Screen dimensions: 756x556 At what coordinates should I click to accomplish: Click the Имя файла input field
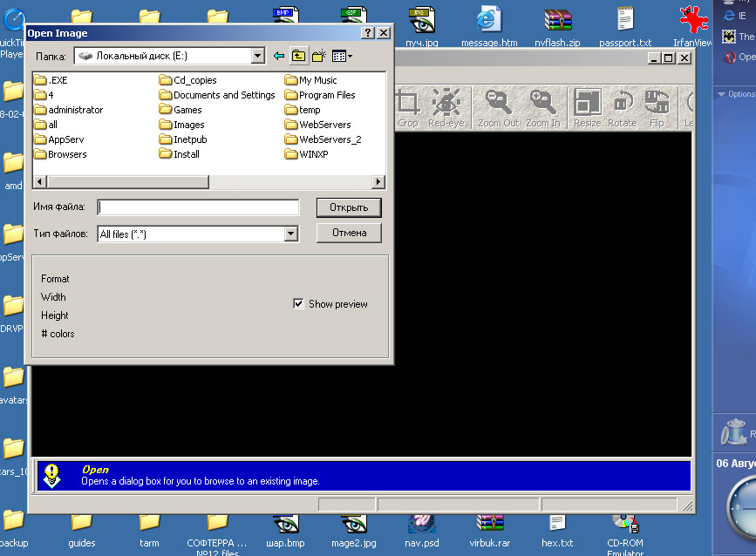point(198,207)
